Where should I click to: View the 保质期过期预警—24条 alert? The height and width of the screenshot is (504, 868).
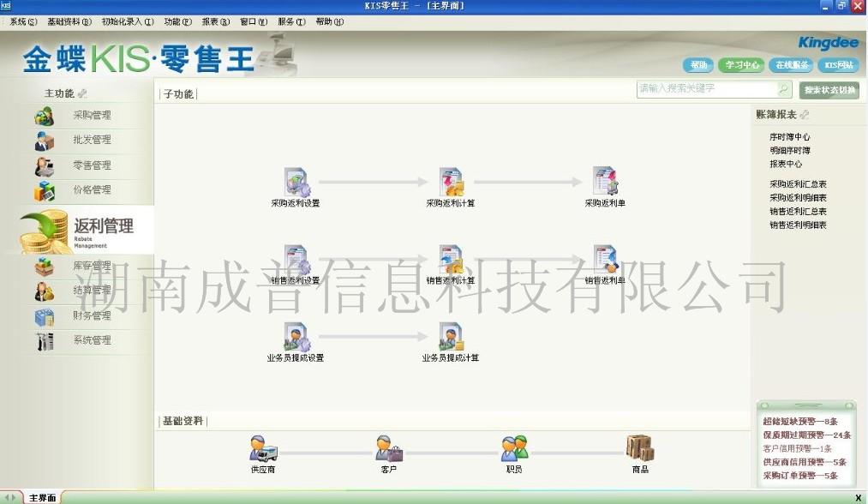(x=807, y=435)
